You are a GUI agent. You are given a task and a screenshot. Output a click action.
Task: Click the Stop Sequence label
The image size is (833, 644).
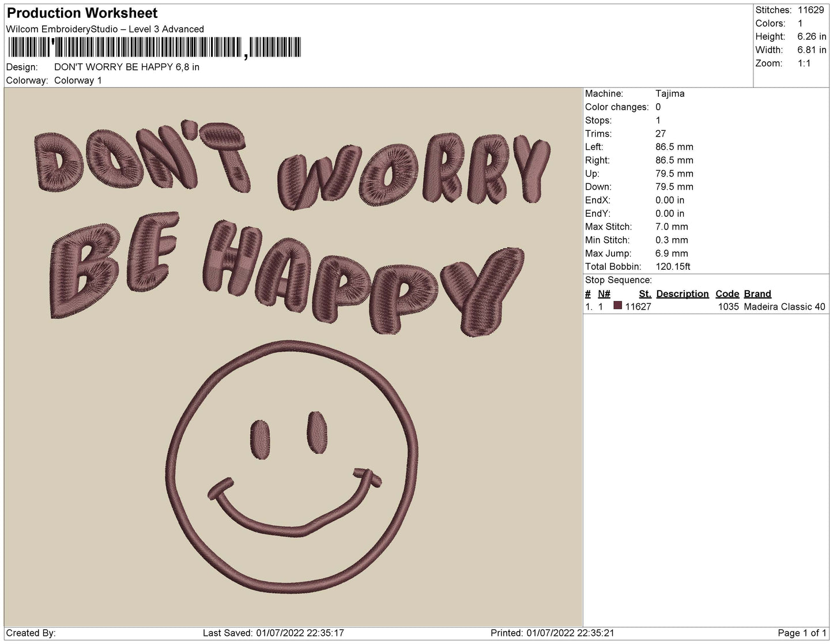[x=619, y=280]
